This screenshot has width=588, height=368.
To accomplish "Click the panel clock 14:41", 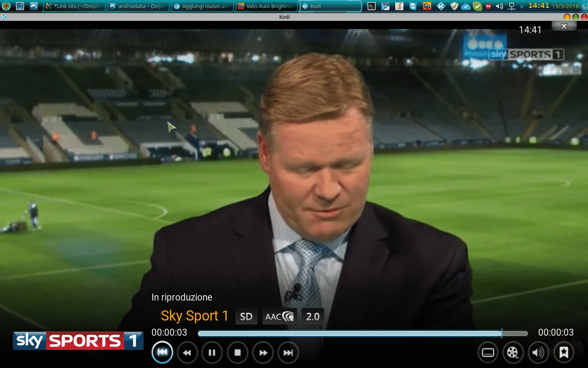I will click(x=539, y=6).
